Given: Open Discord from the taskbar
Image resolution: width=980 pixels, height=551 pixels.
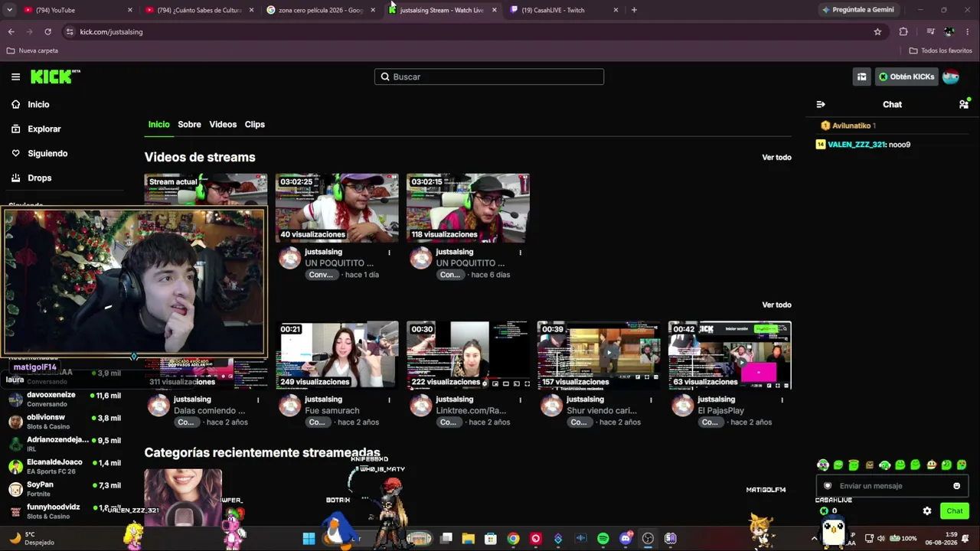Looking at the screenshot, I should (x=626, y=539).
